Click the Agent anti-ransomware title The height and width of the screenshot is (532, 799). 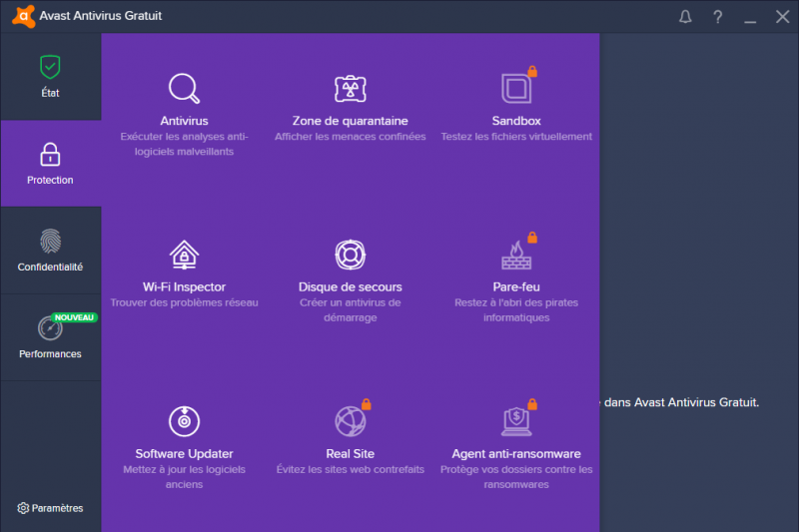click(x=516, y=453)
